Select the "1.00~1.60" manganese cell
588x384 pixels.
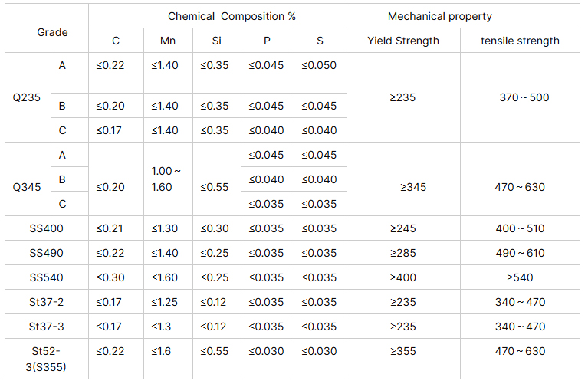pos(166,179)
